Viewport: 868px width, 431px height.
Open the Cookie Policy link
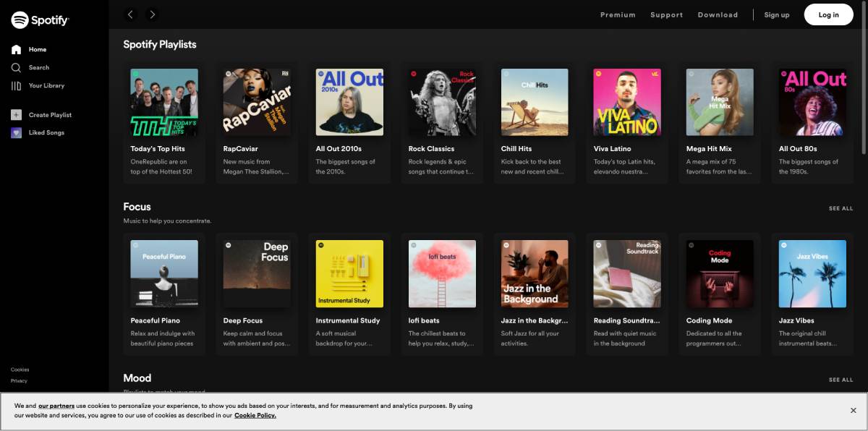[x=255, y=416]
